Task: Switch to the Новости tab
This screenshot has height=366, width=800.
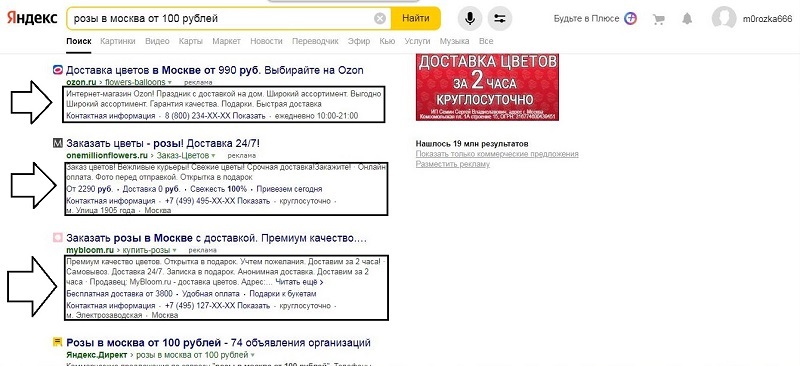Action: (x=266, y=41)
